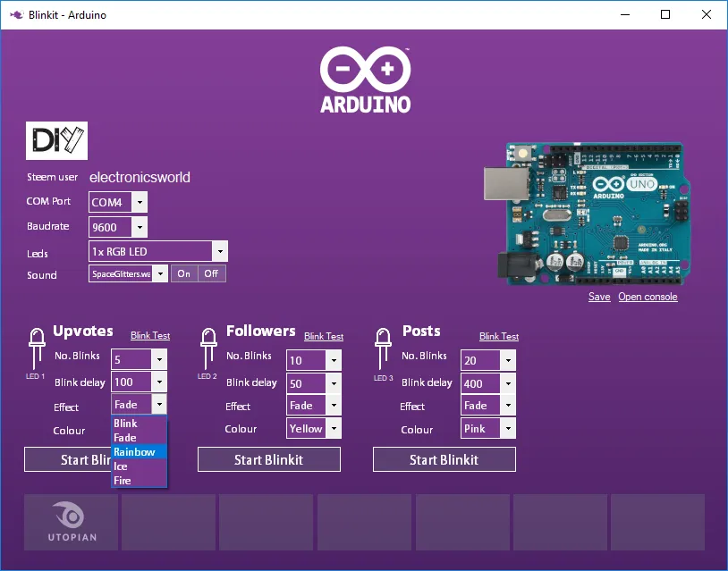Click the Arduino logo at top
This screenshot has width=728, height=571.
365,80
